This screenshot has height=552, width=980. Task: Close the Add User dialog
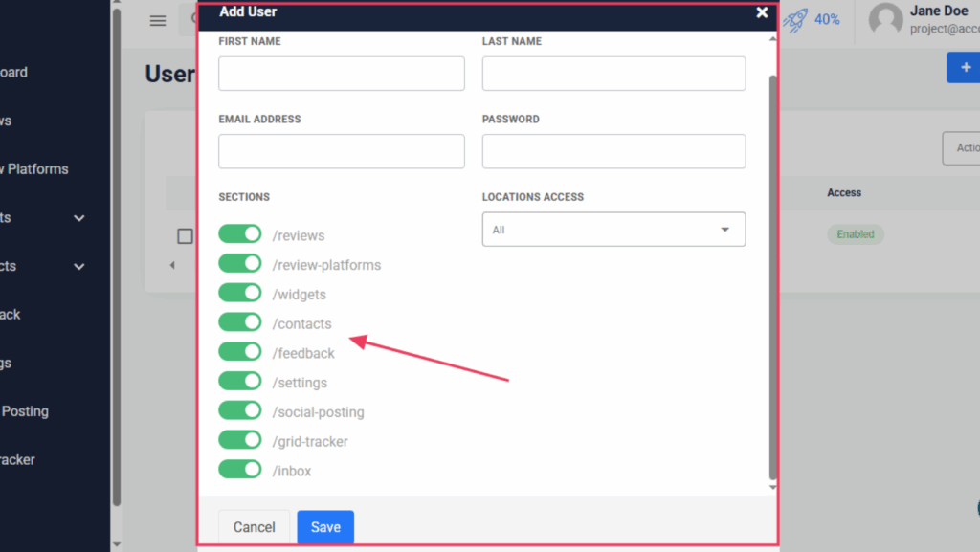point(762,12)
